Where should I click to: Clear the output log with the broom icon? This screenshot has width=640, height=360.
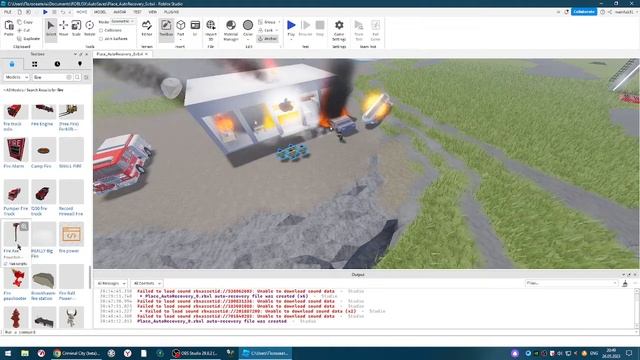click(625, 283)
